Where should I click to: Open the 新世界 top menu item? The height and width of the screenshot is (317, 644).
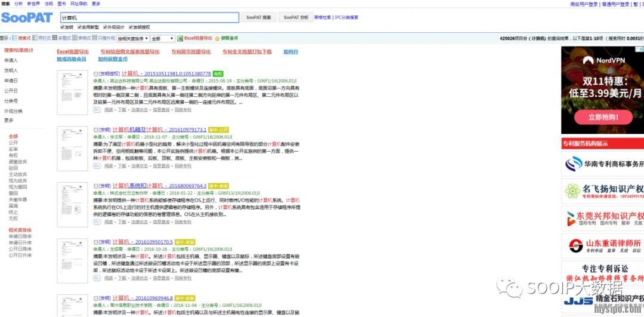pyautogui.click(x=33, y=4)
